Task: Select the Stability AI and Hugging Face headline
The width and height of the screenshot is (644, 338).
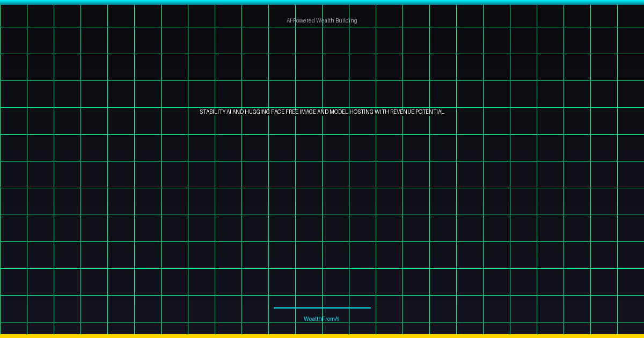Action: (x=321, y=112)
